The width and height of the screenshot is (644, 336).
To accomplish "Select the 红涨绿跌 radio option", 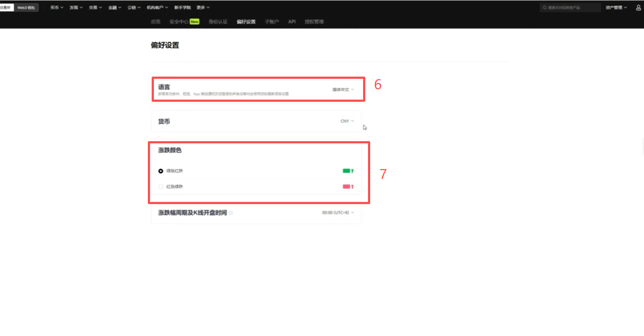I will tap(160, 187).
